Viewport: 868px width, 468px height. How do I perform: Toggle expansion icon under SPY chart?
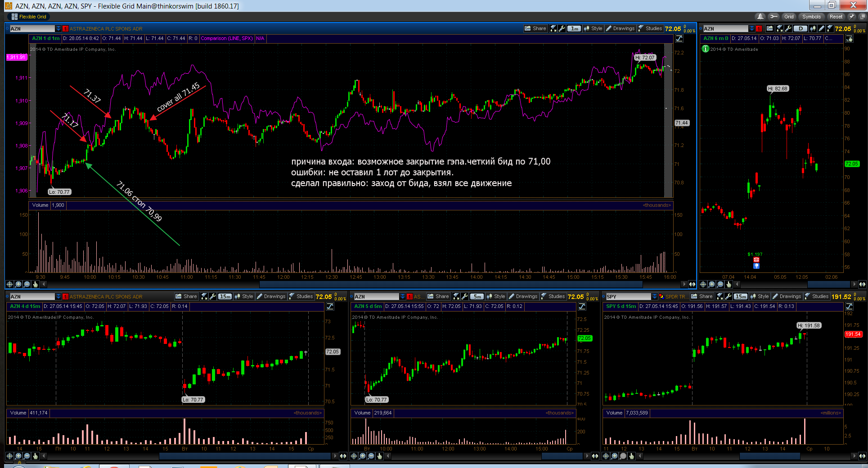(862, 456)
